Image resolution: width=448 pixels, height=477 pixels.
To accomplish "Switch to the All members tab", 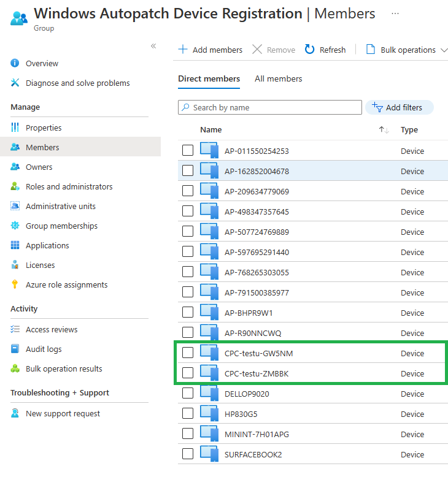I will tap(279, 79).
